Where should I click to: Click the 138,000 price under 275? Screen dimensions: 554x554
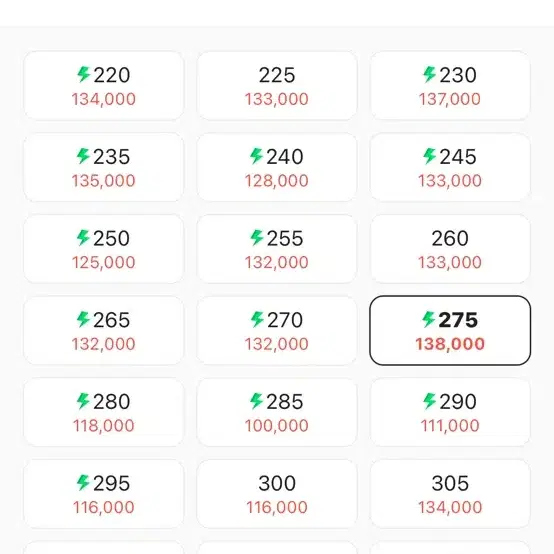pyautogui.click(x=450, y=344)
